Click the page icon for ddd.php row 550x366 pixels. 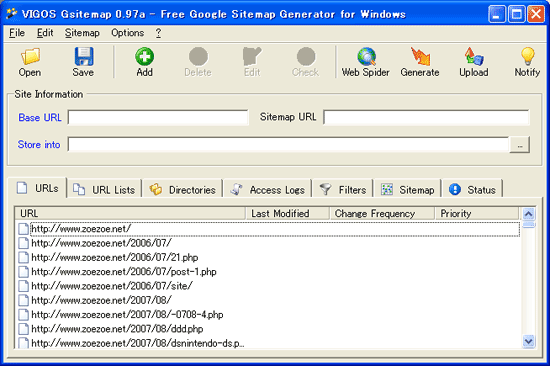24,329
